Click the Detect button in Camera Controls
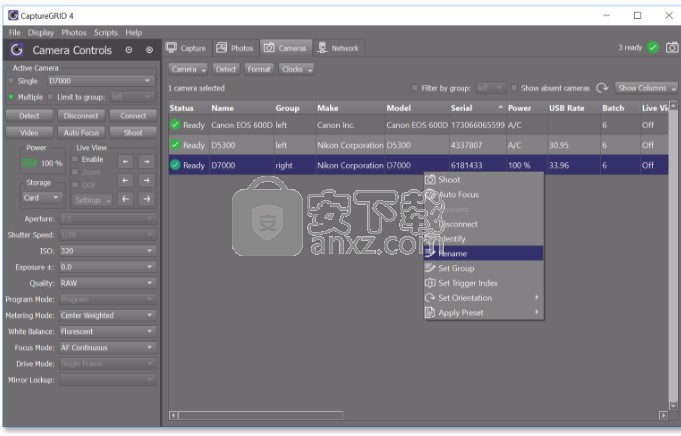681x436 pixels. [29, 116]
